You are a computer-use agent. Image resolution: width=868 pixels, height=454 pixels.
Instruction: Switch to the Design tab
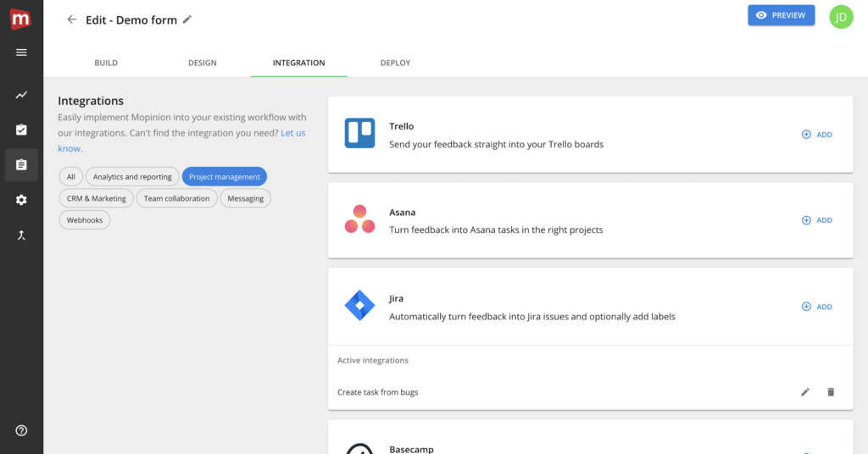coord(202,63)
